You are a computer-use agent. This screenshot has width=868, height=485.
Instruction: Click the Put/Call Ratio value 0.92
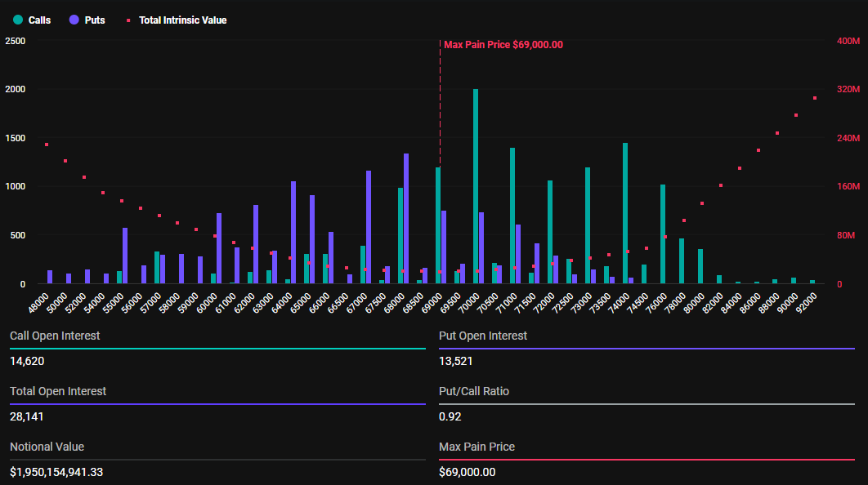450,416
